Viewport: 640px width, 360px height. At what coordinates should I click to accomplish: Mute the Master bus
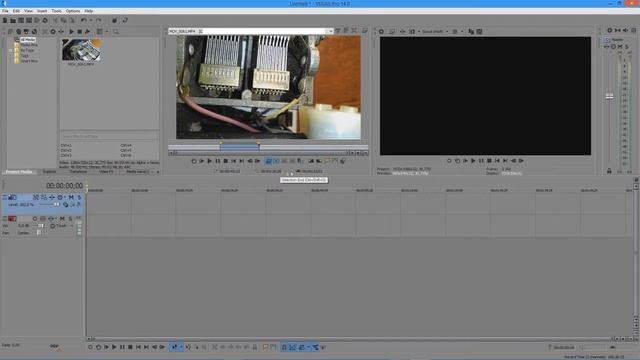tap(620, 47)
